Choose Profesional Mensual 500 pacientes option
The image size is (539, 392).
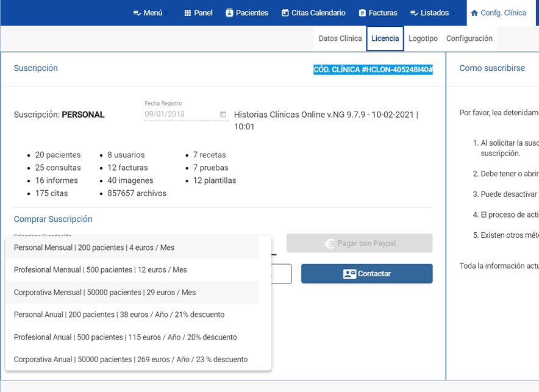100,269
